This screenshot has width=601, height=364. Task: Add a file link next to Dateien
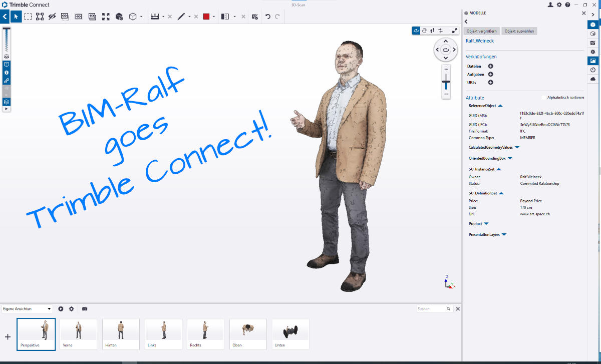[491, 66]
